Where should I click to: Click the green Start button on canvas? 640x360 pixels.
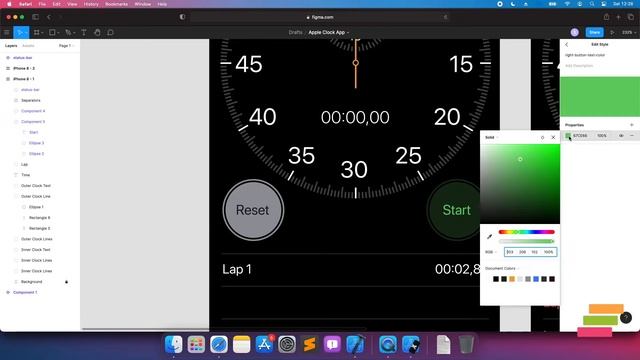click(454, 210)
